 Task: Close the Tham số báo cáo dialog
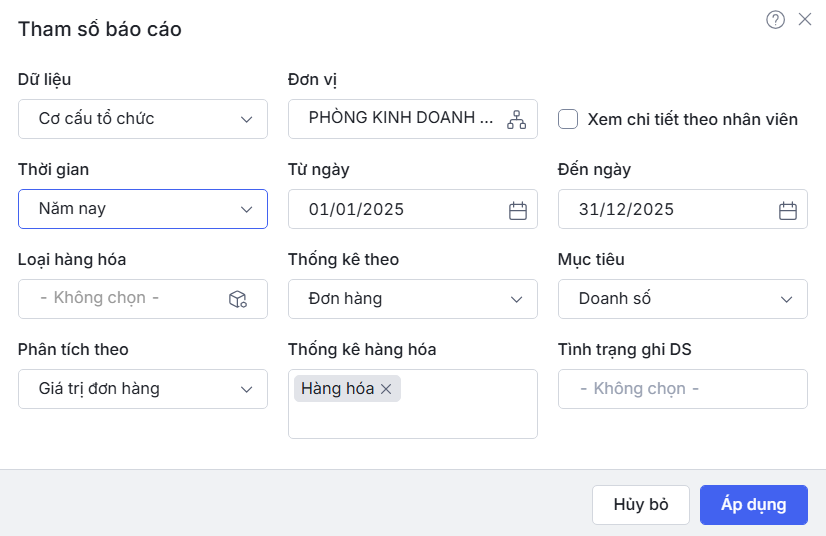[x=805, y=20]
